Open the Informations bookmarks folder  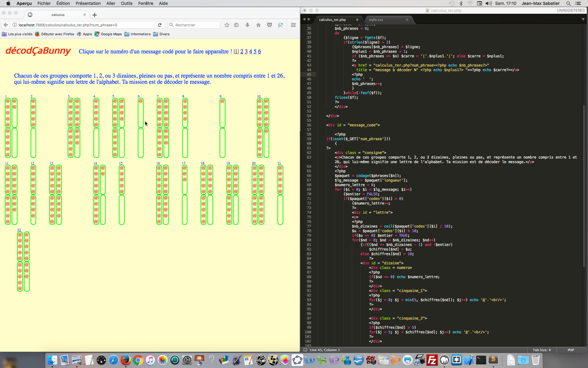(x=137, y=34)
